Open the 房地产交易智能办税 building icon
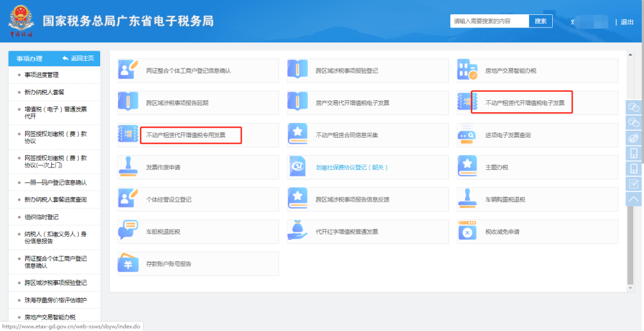The image size is (644, 331). click(467, 70)
